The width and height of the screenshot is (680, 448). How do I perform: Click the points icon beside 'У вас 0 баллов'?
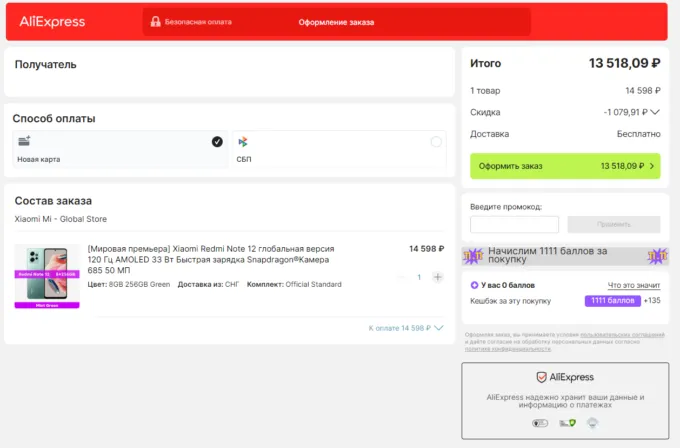pyautogui.click(x=474, y=285)
